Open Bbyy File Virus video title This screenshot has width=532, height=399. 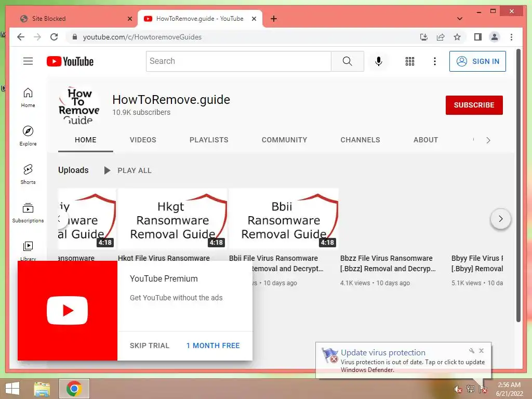pyautogui.click(x=477, y=263)
